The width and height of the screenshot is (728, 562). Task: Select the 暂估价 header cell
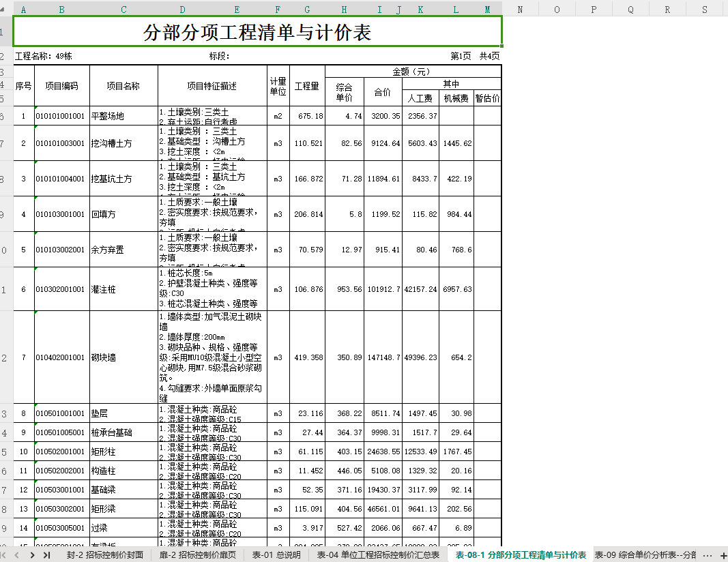point(488,98)
